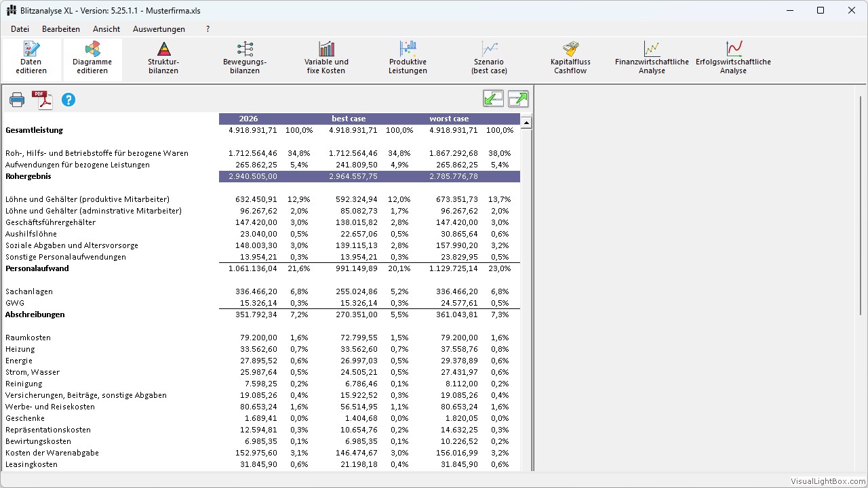
Task: Click the Kosten der Warenabgabe label
Action: [x=52, y=453]
